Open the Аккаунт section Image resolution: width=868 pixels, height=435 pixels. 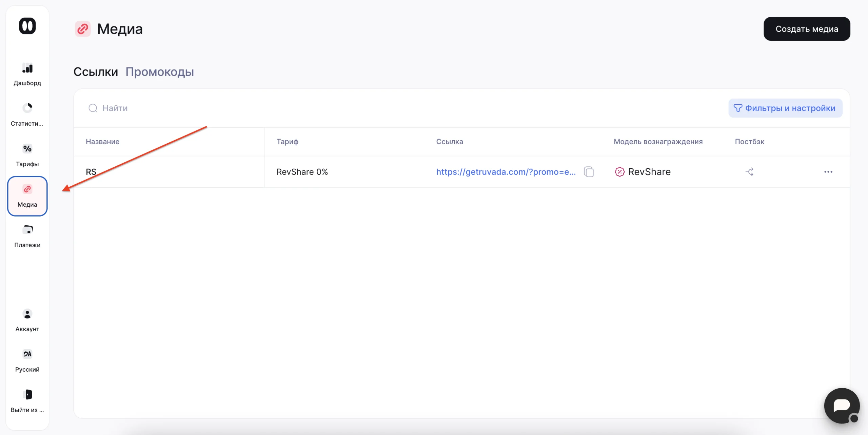click(27, 320)
